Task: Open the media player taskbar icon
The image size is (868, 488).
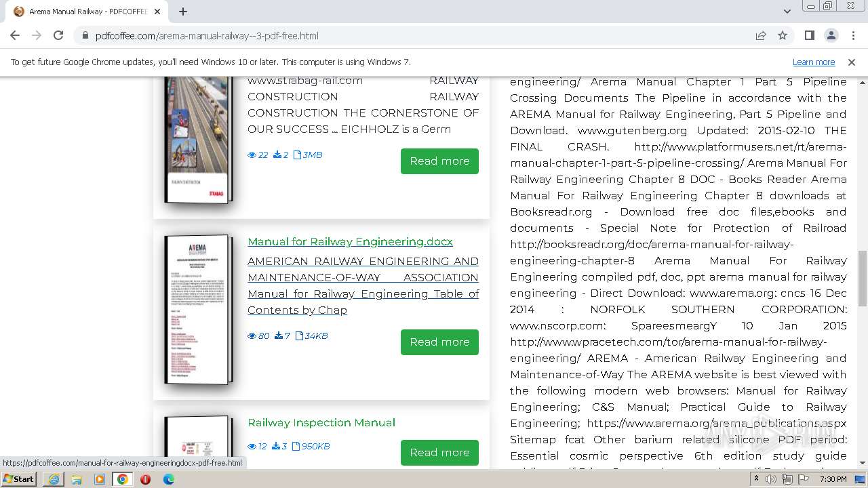Action: pyautogui.click(x=100, y=479)
